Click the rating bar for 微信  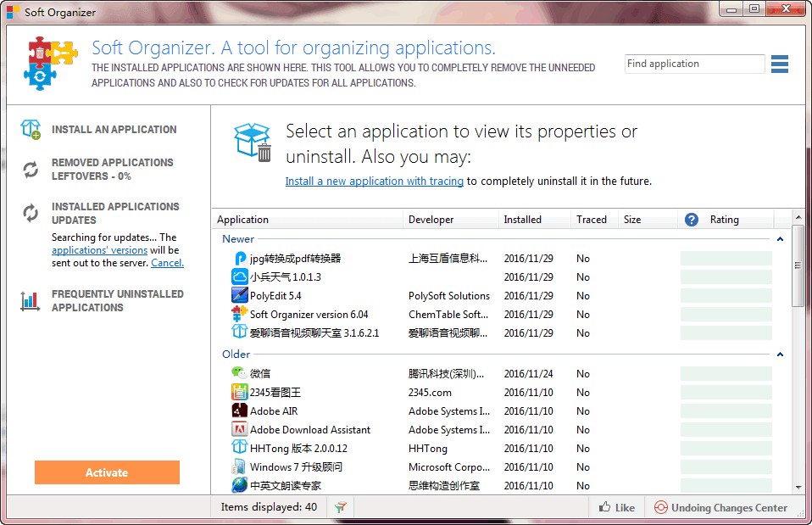point(726,374)
